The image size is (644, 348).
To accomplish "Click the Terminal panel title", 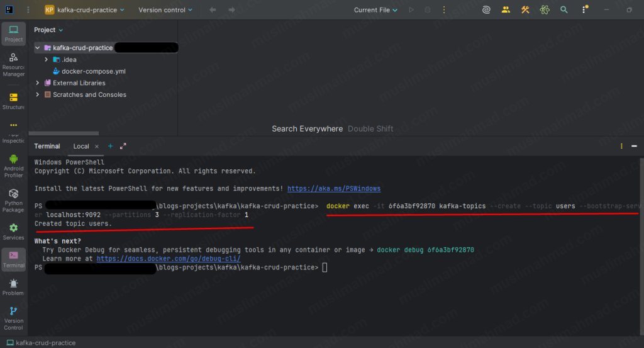I will point(47,146).
